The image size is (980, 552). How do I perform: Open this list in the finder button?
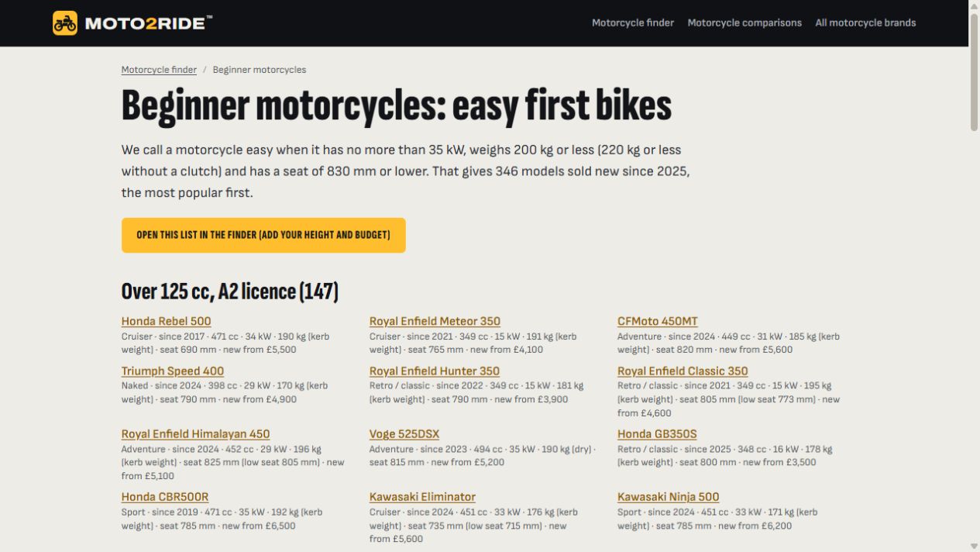click(263, 235)
